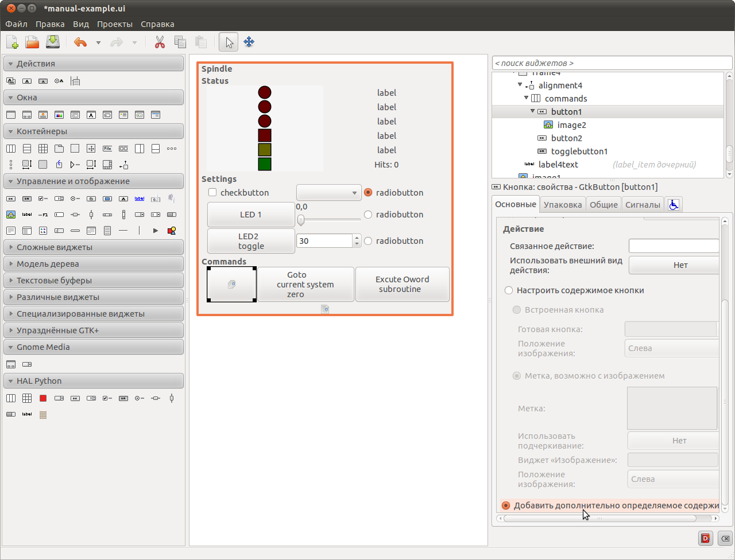This screenshot has height=560, width=735.
Task: Click the 'LED2 toggle' button on the canvas
Action: pos(250,241)
